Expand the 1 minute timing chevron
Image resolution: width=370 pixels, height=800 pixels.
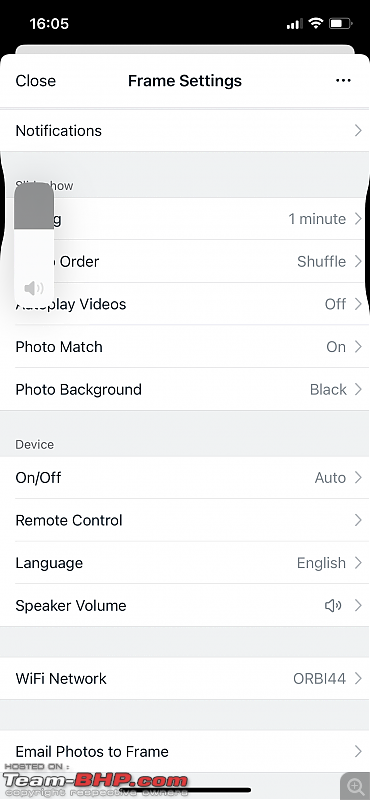point(358,219)
